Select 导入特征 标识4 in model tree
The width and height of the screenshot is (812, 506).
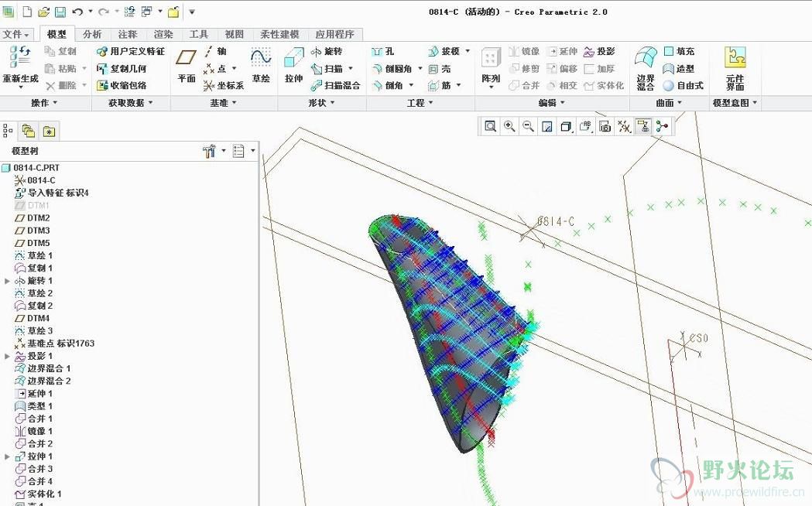coord(51,193)
